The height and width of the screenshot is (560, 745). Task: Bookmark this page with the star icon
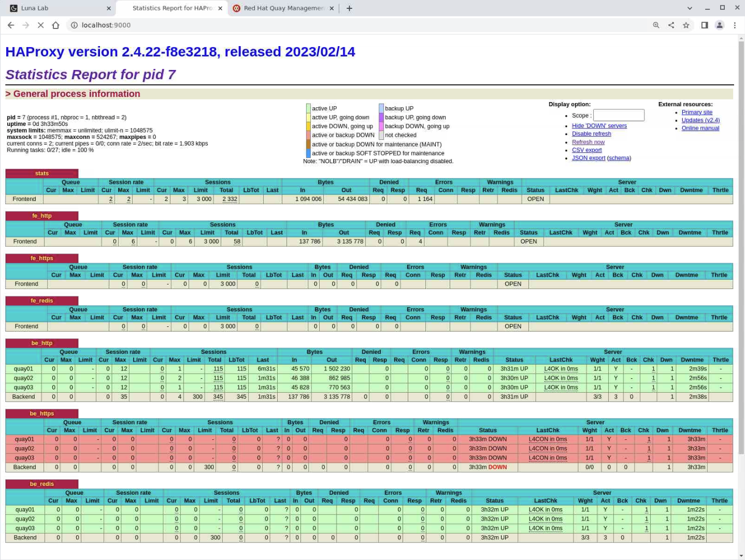(686, 25)
